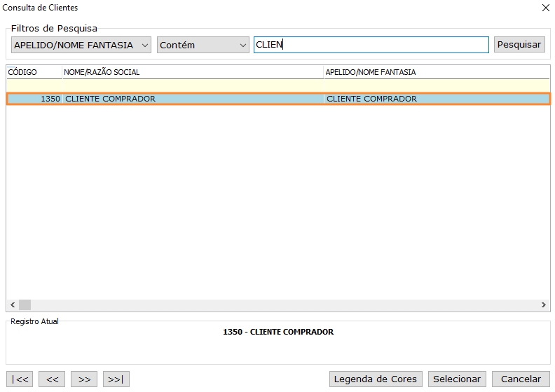Screen dimensions: 555x392
Task: Open the APELIDO/NOME FANTASIA filter field dropdown
Action: [81, 45]
